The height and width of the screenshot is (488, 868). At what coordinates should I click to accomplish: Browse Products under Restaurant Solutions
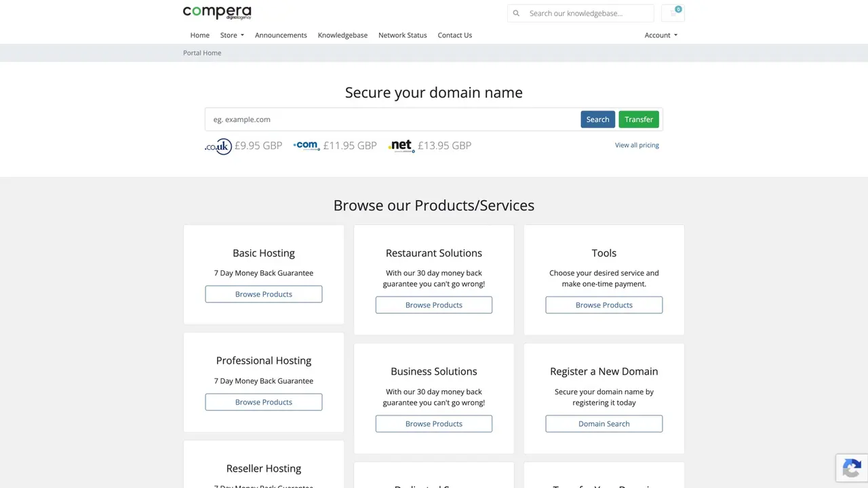(434, 305)
